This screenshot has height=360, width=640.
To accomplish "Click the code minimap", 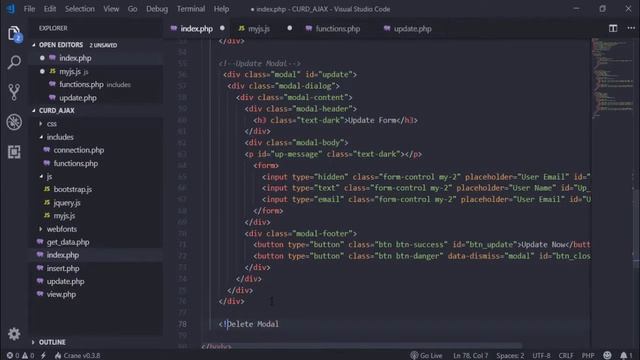I will click(x=612, y=78).
